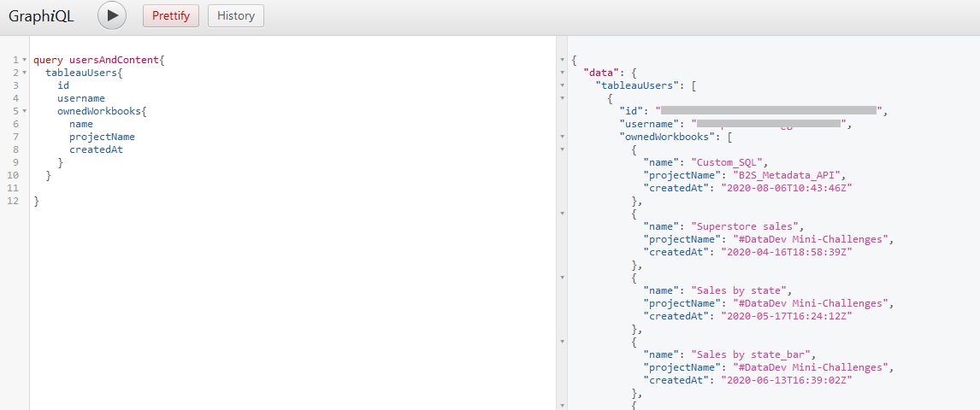The height and width of the screenshot is (410, 980).
Task: Fold the object containing Superstore sales workbook
Action: click(x=563, y=214)
